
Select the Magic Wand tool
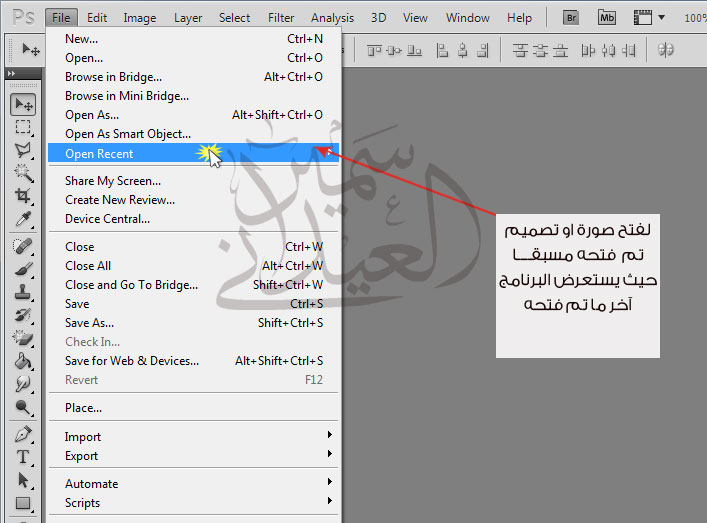pyautogui.click(x=23, y=173)
